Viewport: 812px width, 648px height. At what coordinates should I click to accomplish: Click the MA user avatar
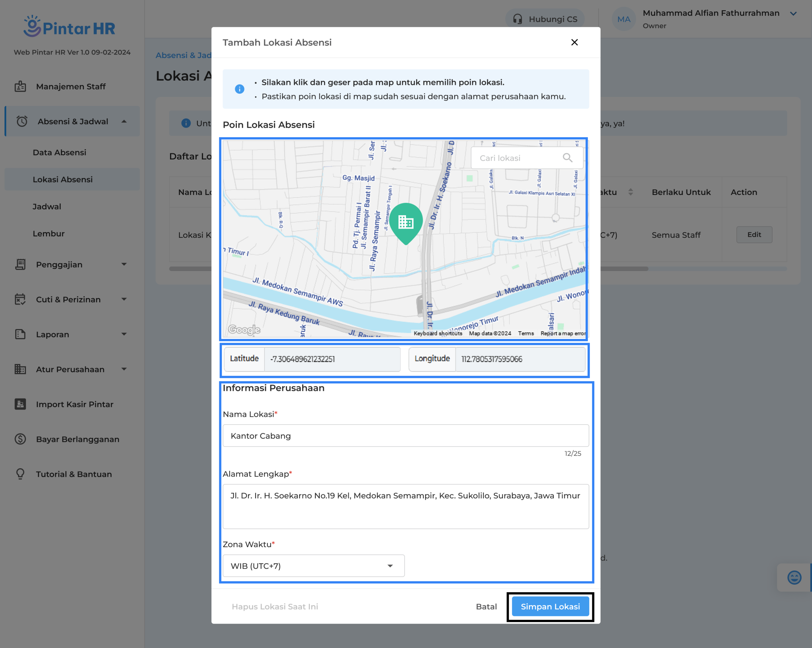coord(624,19)
